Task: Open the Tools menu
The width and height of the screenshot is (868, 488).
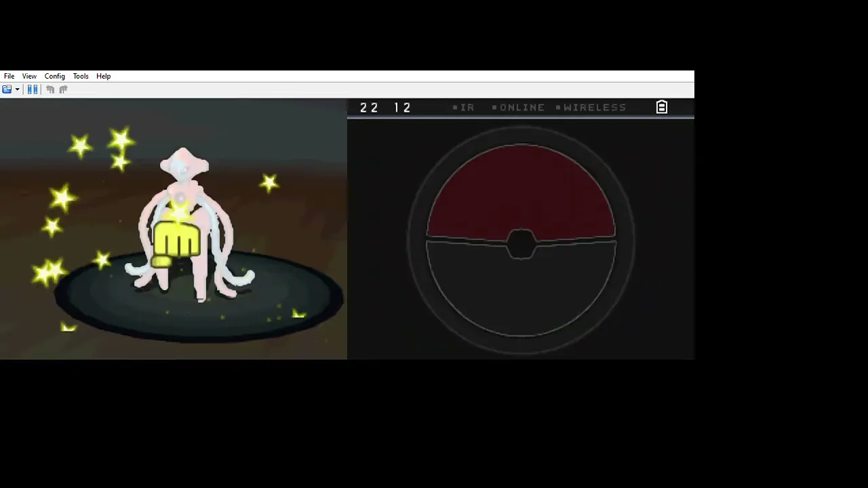Action: tap(81, 76)
